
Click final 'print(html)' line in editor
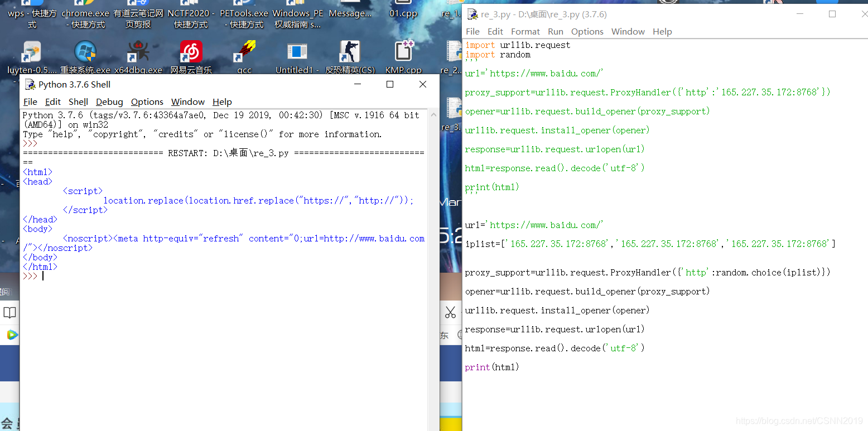point(492,367)
